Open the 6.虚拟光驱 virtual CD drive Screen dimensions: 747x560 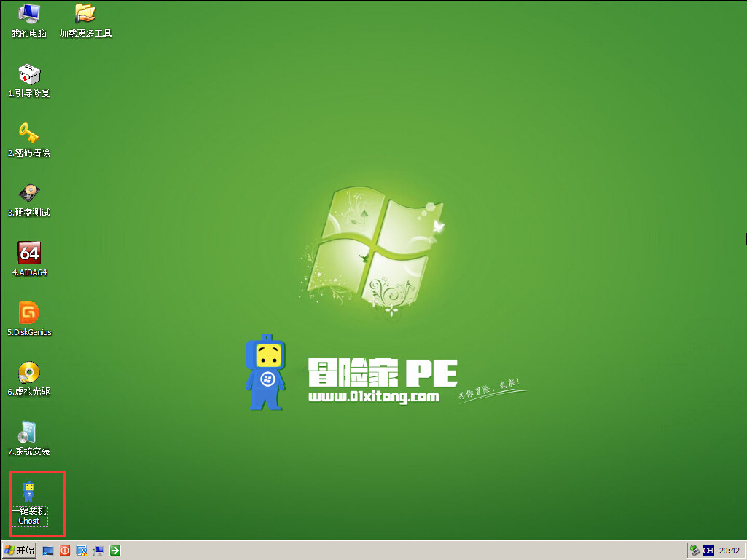pos(28,376)
